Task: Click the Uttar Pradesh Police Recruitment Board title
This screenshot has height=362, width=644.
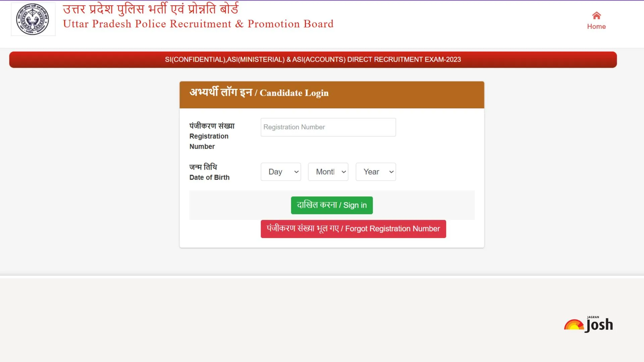Action: click(198, 24)
